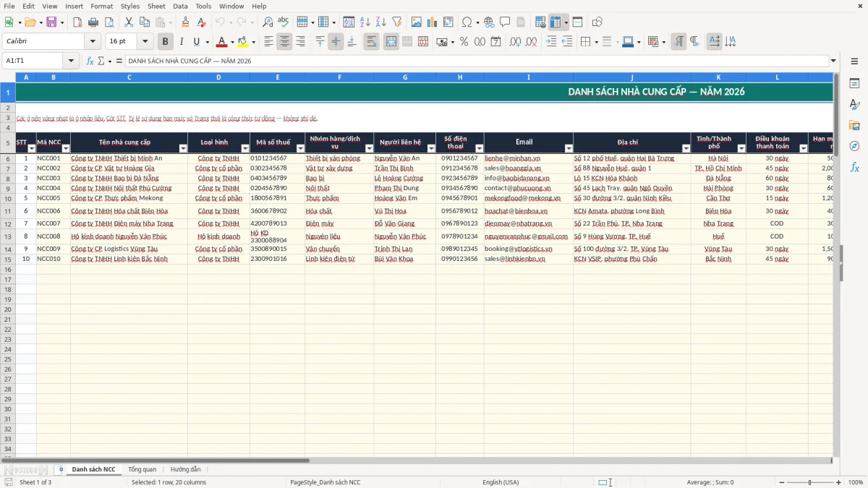Open the sidebar Navigator compass icon

pyautogui.click(x=854, y=146)
